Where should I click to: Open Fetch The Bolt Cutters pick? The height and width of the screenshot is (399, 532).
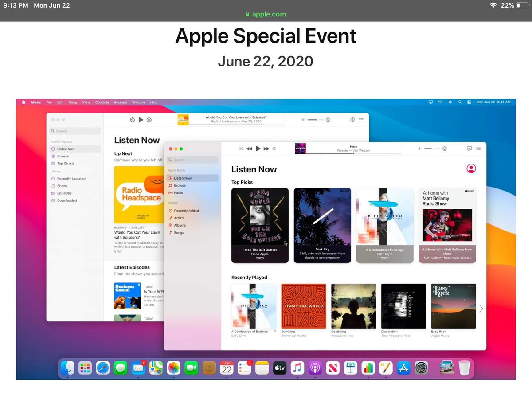pyautogui.click(x=260, y=225)
